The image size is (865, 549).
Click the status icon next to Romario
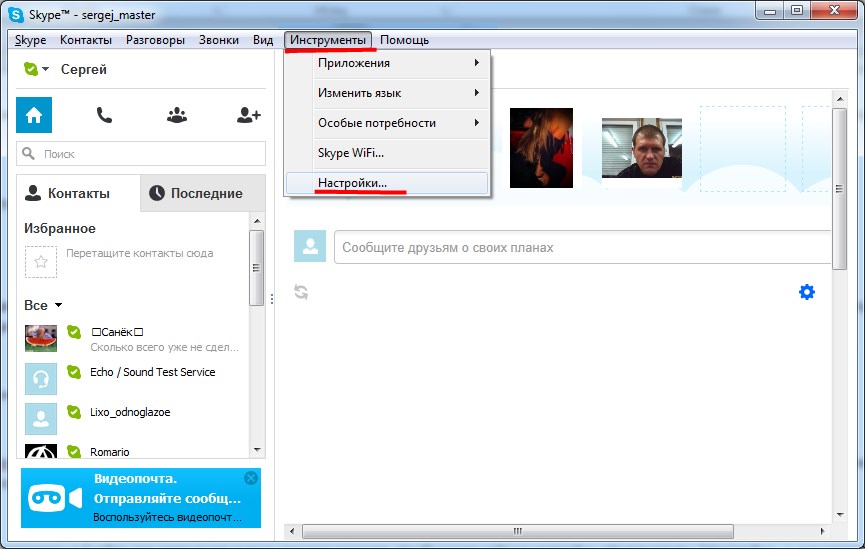point(74,451)
